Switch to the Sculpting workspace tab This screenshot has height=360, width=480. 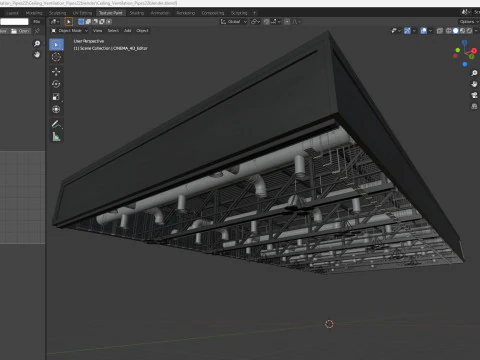click(57, 13)
